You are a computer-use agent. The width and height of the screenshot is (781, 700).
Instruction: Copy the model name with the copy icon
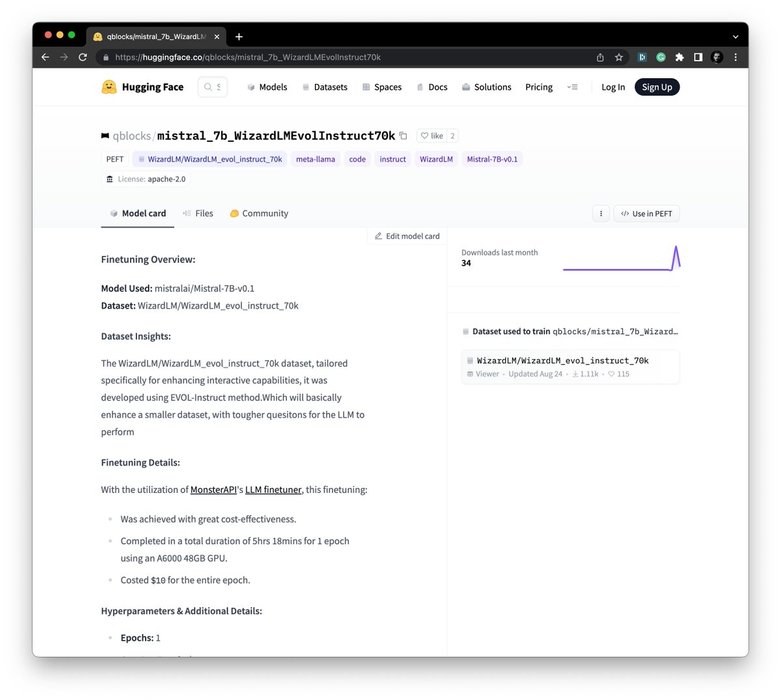pos(403,136)
